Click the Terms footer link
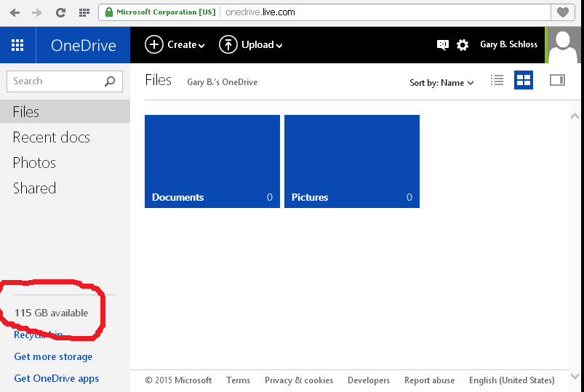This screenshot has height=392, width=584. click(238, 380)
